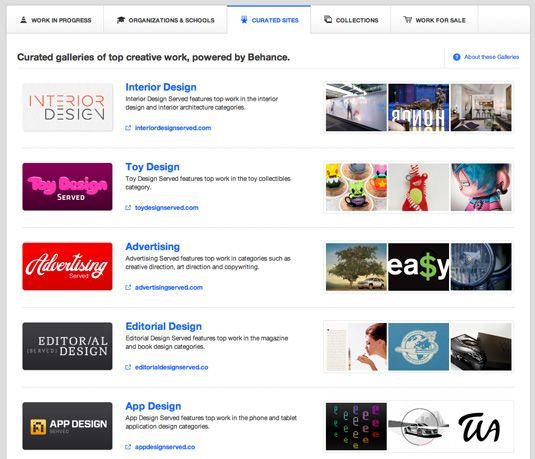535x459 pixels.
Task: Open the Editorial Design heading link
Action: click(x=163, y=326)
